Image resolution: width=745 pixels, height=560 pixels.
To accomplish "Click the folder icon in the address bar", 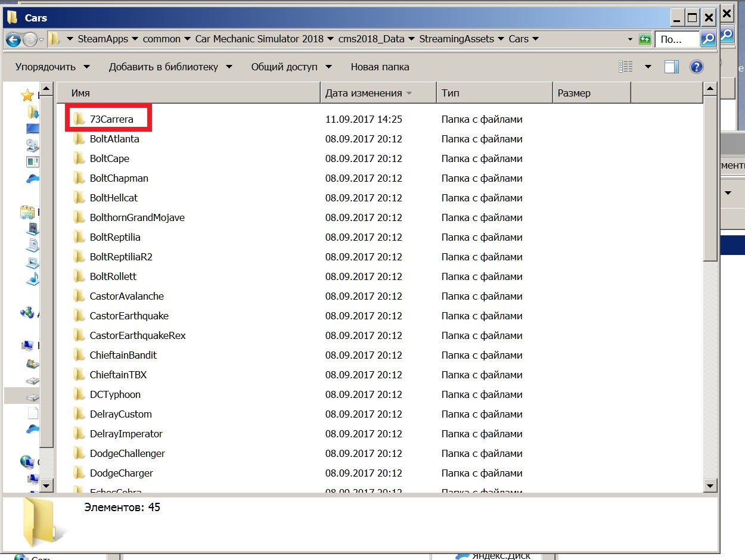I will coord(55,39).
